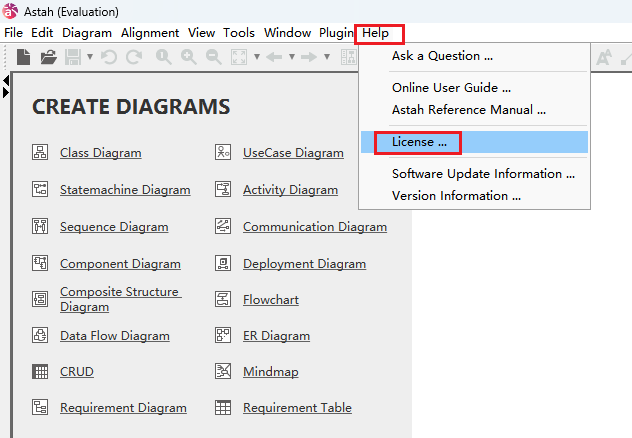Click the Data Flow Diagram icon

coord(40,335)
